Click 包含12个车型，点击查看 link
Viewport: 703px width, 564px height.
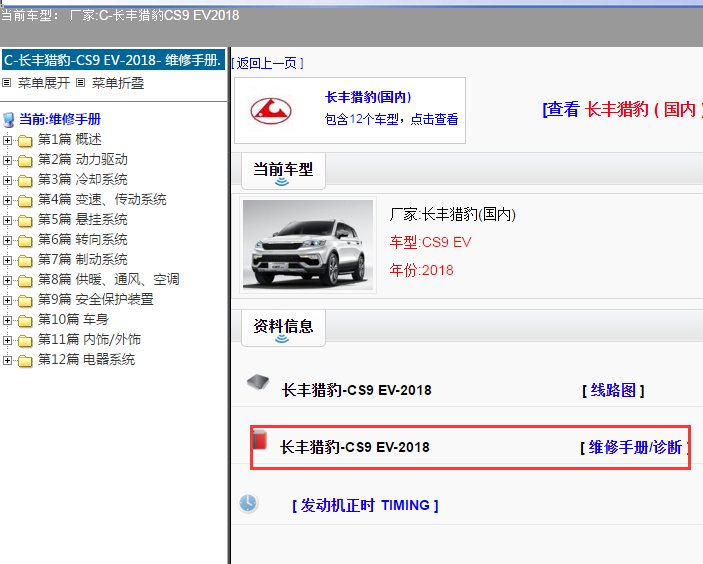click(391, 119)
